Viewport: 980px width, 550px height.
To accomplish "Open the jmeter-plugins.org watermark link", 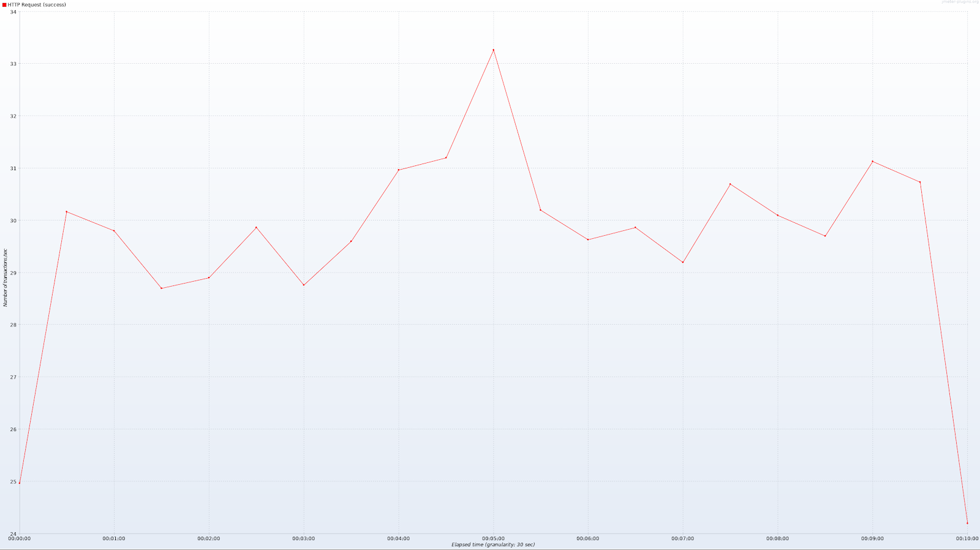I will [959, 2].
